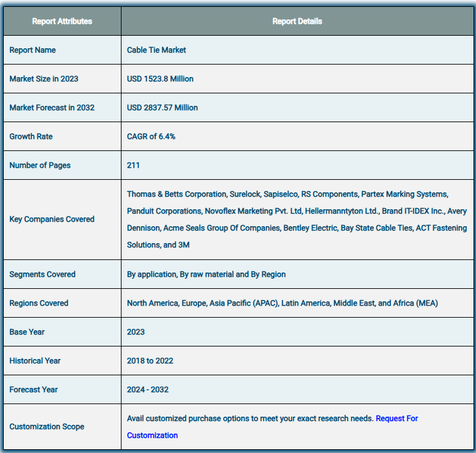Click the Key Companies Covered label

(x=52, y=219)
